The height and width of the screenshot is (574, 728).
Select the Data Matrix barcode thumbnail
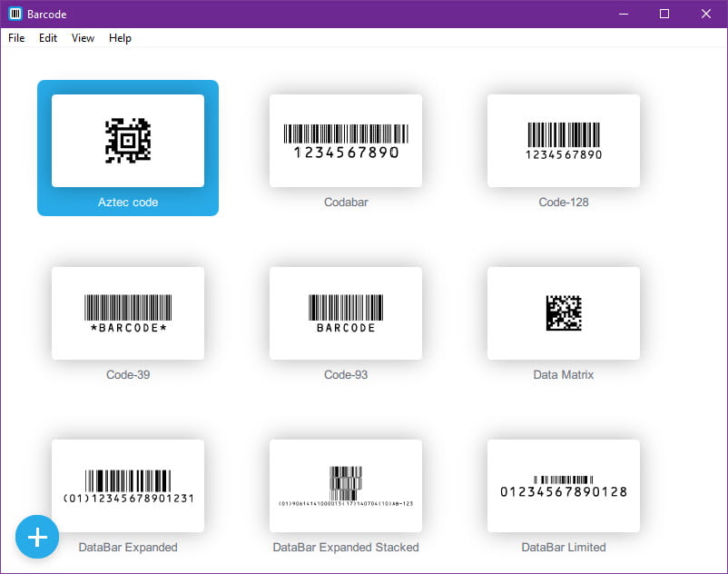(x=564, y=313)
